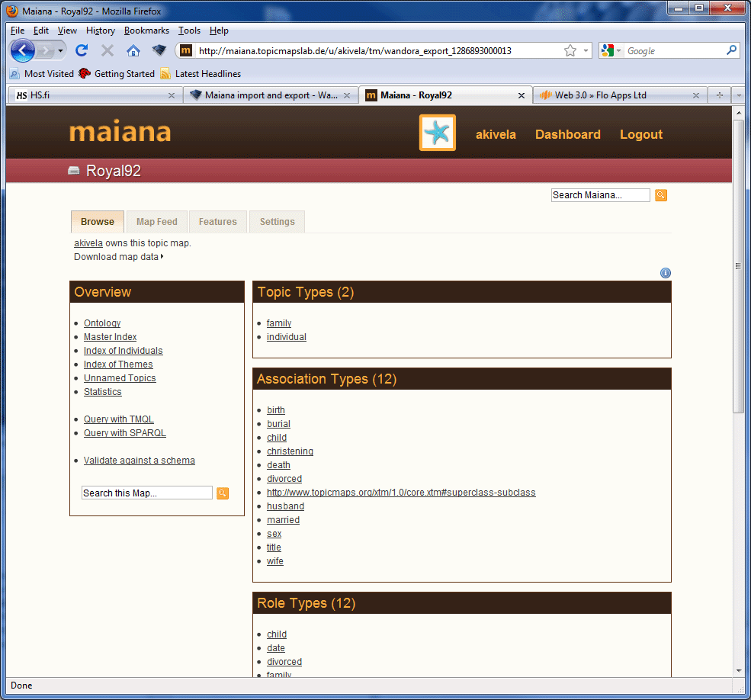This screenshot has height=700, width=751.
Task: Click the Firefox home icon
Action: pyautogui.click(x=134, y=50)
